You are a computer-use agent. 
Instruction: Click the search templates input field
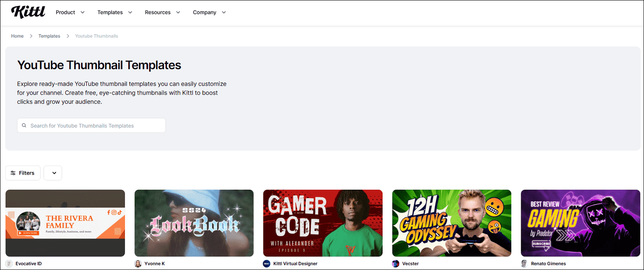pyautogui.click(x=91, y=125)
